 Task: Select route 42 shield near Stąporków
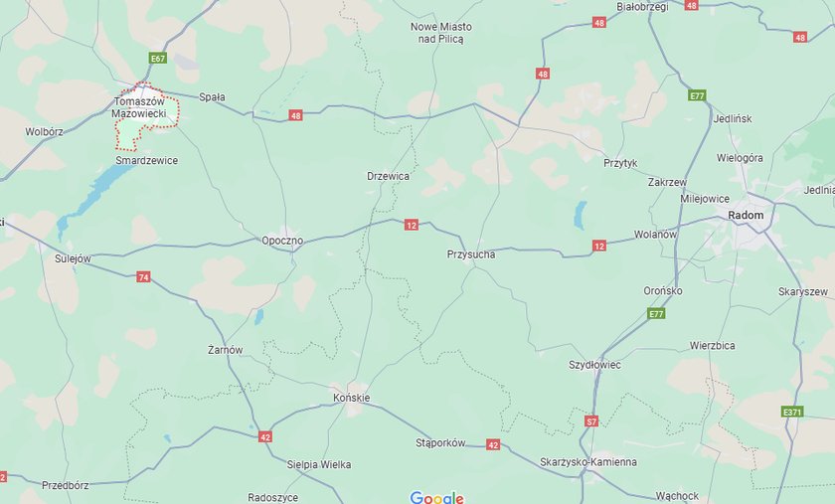pyautogui.click(x=493, y=444)
